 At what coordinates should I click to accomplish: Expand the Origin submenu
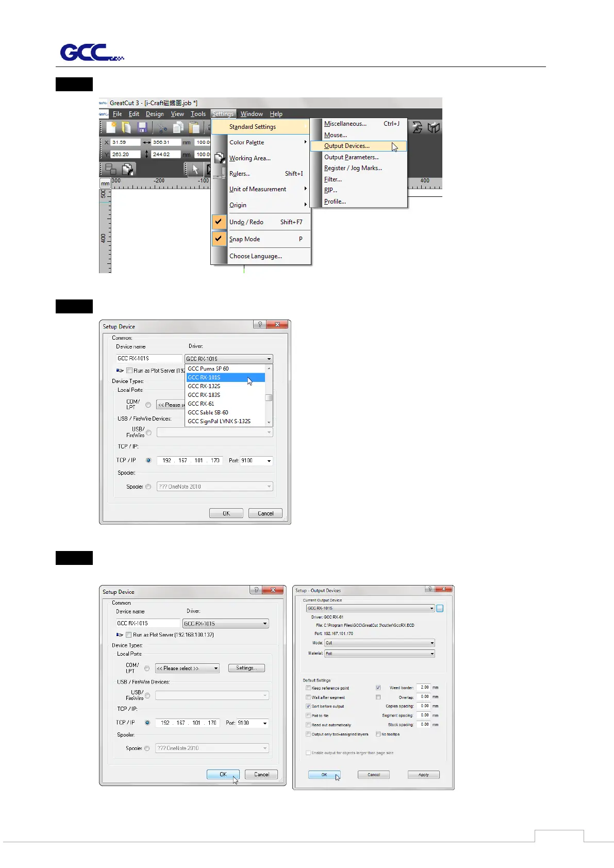(x=262, y=205)
